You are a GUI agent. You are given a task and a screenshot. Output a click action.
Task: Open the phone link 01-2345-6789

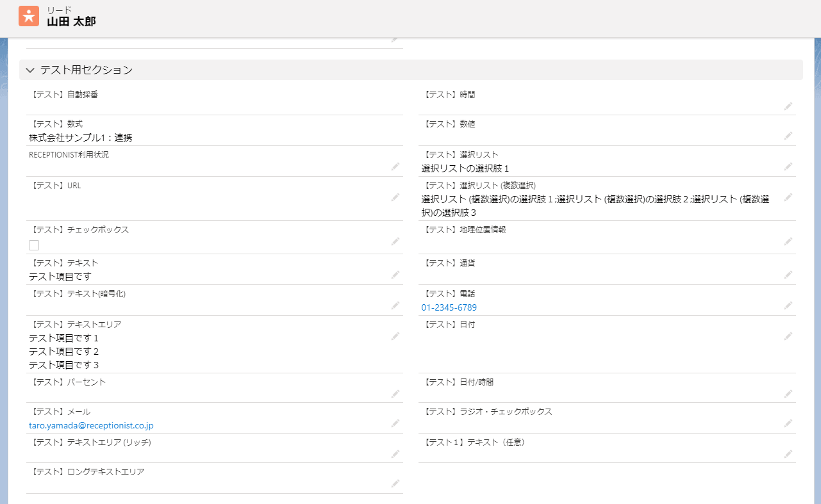pos(449,307)
